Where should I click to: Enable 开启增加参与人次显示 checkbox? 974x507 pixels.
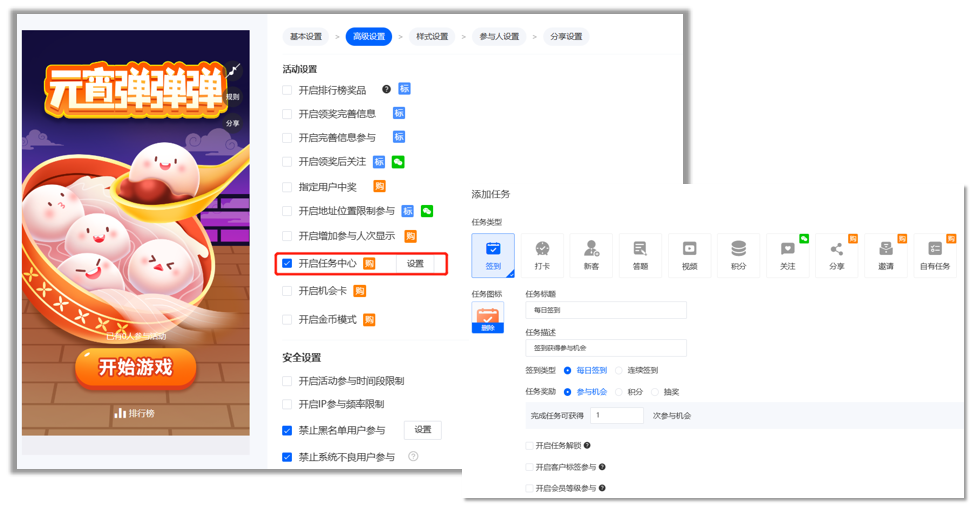point(287,236)
